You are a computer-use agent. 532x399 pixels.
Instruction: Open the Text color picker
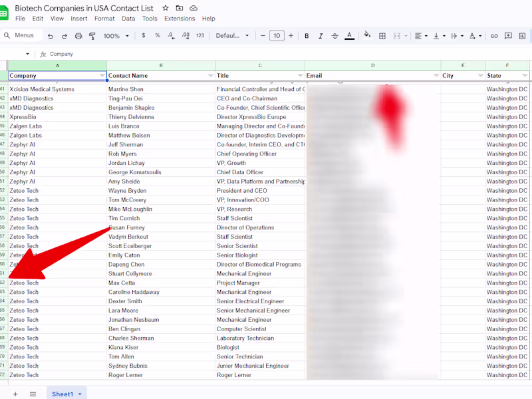(349, 35)
